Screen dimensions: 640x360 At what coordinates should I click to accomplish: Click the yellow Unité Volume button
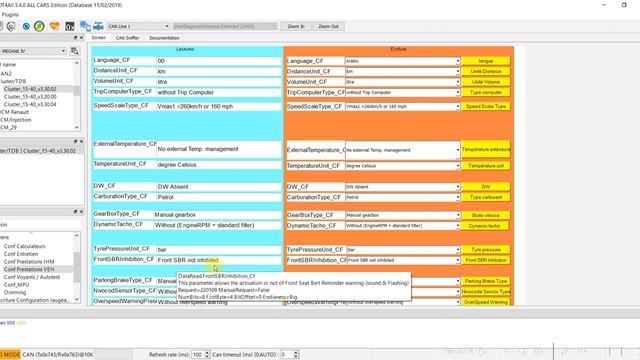pyautogui.click(x=486, y=82)
